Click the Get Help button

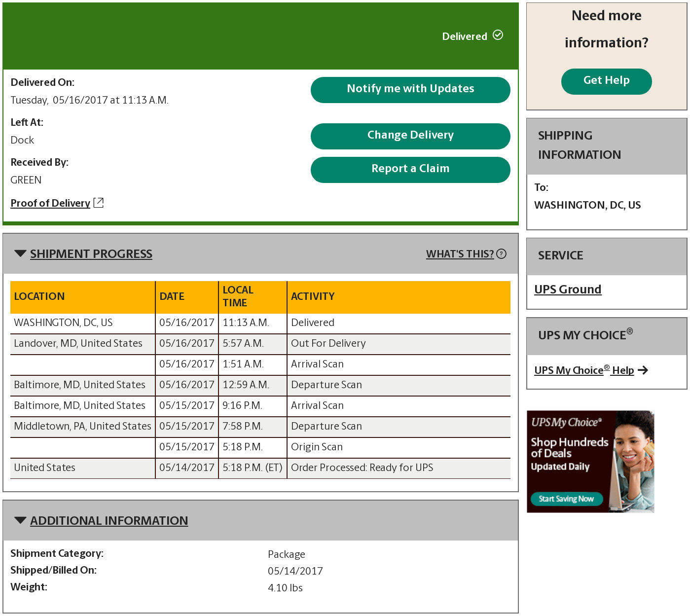pos(606,81)
